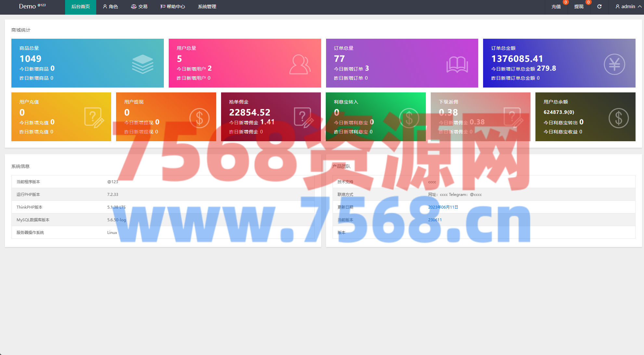Open the 帮助中心 menu
Viewport: 644px width, 355px height.
[173, 7]
